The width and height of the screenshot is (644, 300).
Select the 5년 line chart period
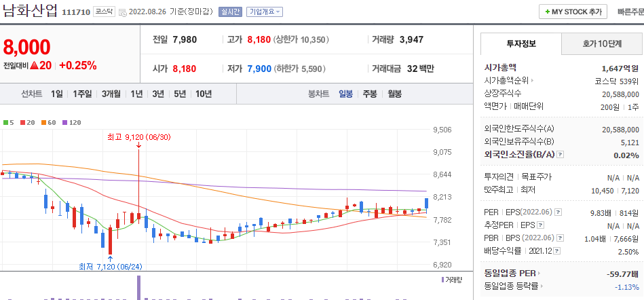tap(179, 94)
